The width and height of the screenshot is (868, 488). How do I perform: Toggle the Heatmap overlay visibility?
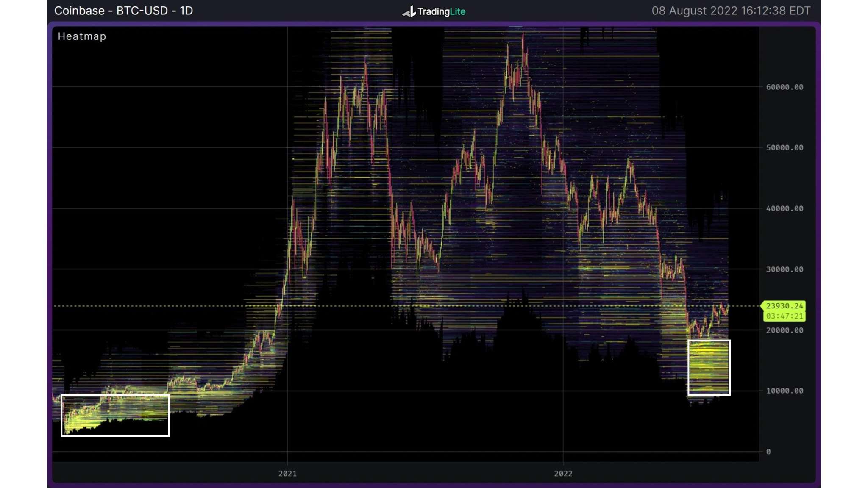click(x=81, y=36)
